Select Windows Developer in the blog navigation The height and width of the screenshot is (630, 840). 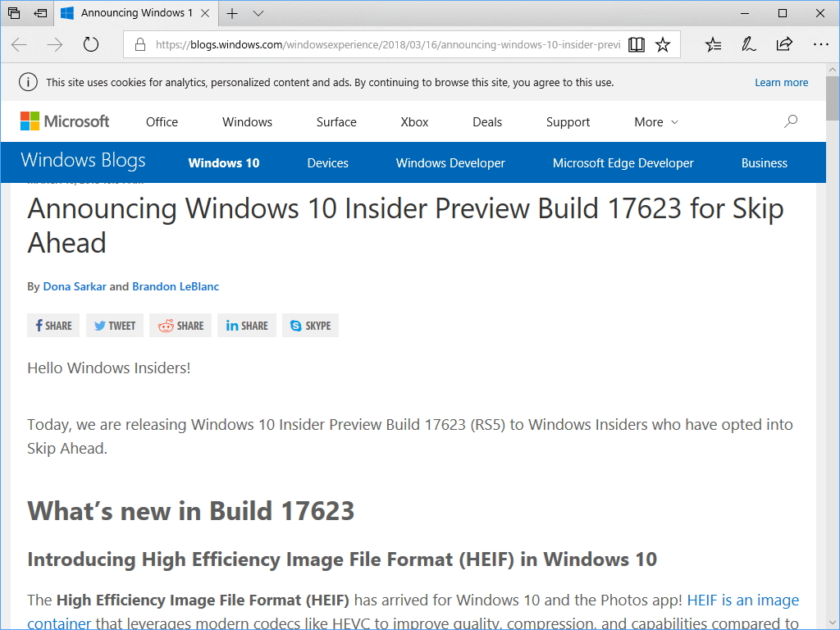[450, 162]
